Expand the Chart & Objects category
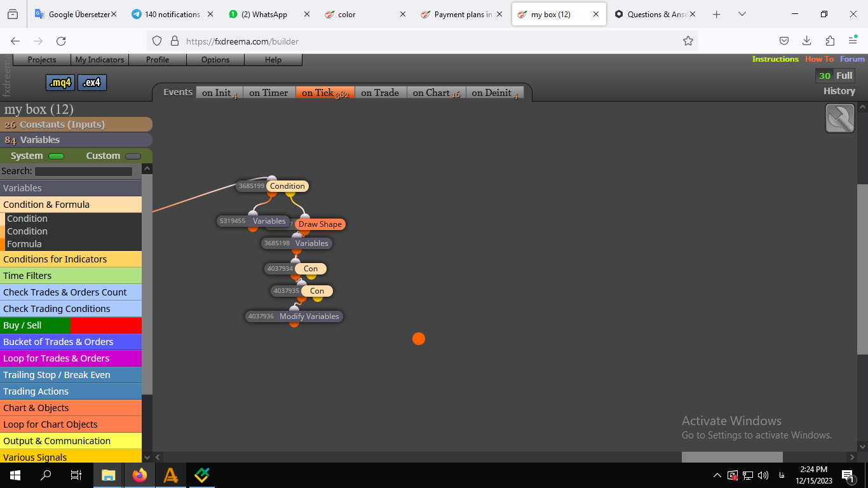Image resolution: width=868 pixels, height=488 pixels. click(71, 408)
